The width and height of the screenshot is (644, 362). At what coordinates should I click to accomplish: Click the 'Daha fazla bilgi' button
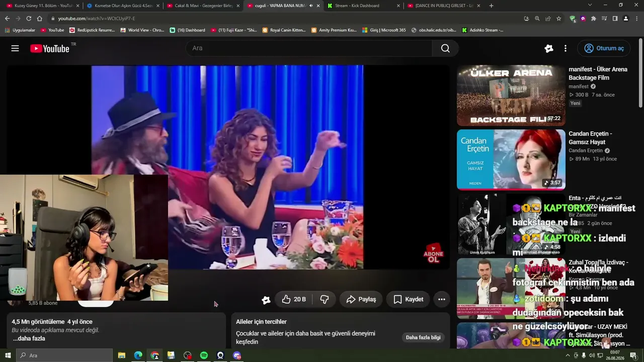pyautogui.click(x=423, y=337)
